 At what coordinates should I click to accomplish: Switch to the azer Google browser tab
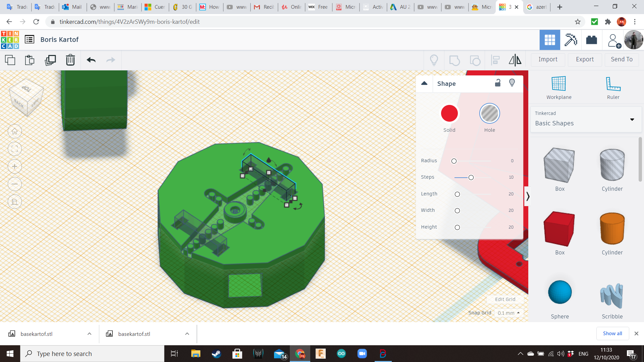coord(537,7)
